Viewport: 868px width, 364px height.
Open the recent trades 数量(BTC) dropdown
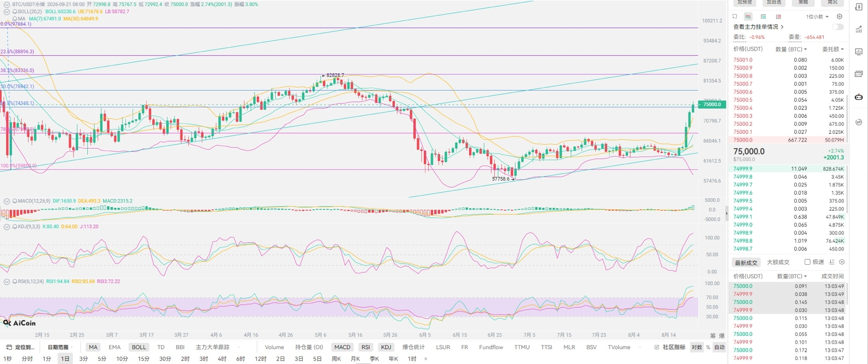pyautogui.click(x=792, y=276)
